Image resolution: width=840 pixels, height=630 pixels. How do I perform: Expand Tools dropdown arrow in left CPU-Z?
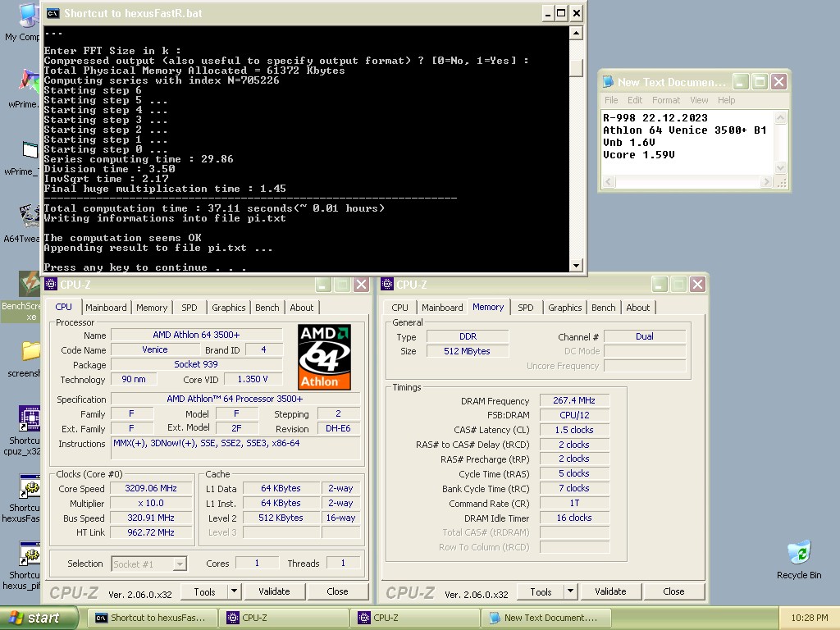[x=234, y=591]
